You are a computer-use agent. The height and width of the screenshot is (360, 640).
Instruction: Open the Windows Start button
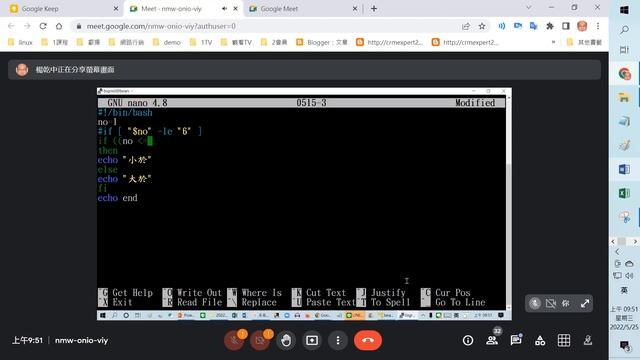coord(624,10)
